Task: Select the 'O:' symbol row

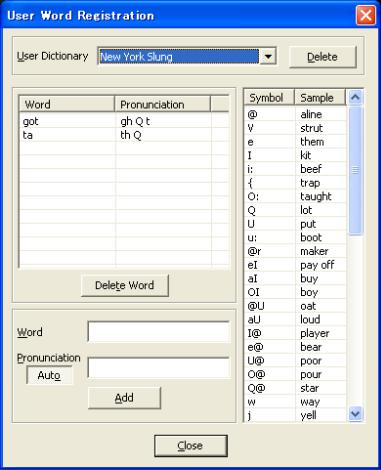Action: [x=295, y=196]
